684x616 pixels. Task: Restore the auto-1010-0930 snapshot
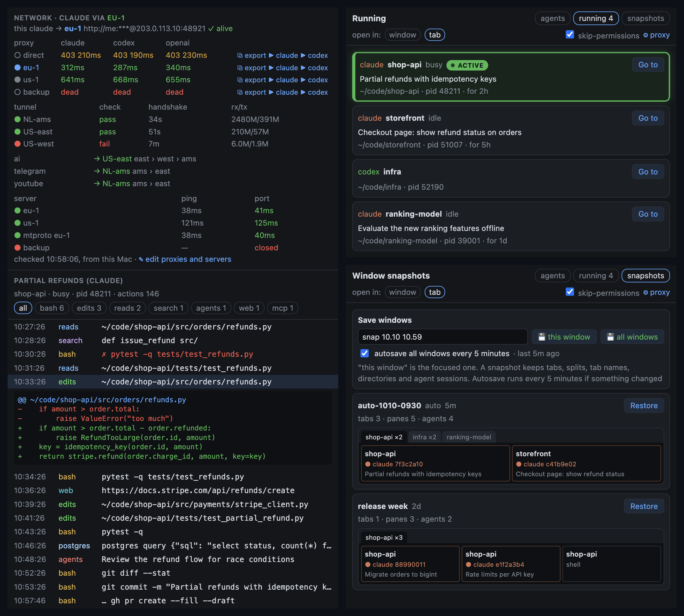click(643, 405)
